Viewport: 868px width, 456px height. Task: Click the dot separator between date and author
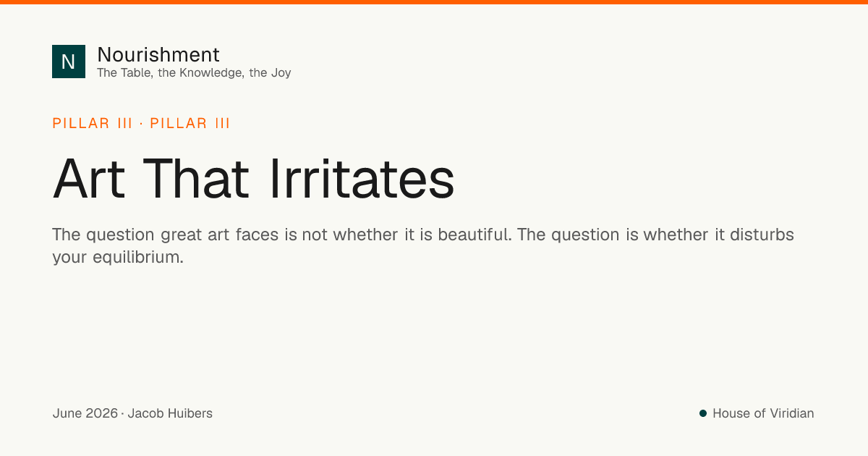(122, 414)
